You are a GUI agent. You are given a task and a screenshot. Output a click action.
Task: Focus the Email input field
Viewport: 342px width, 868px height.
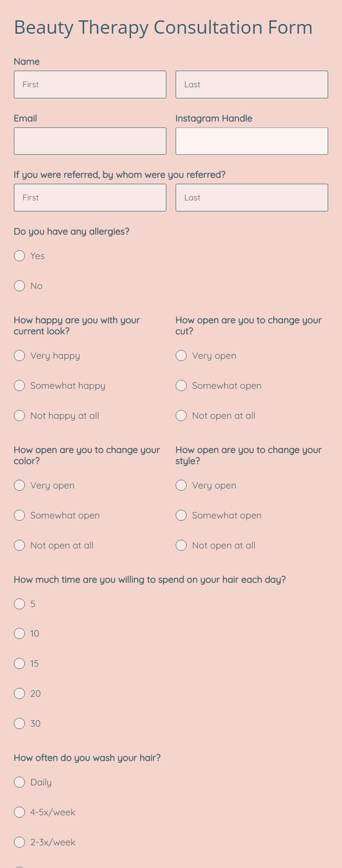(90, 141)
